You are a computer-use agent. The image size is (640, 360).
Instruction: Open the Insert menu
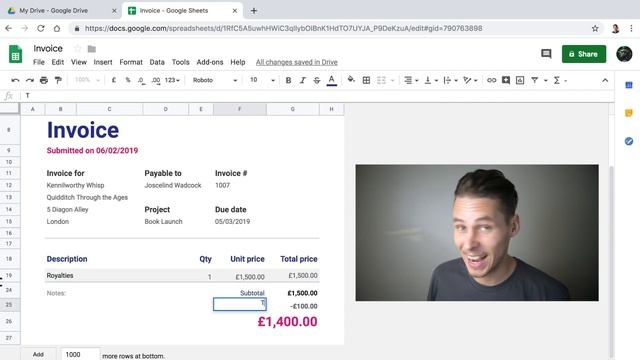(x=103, y=62)
